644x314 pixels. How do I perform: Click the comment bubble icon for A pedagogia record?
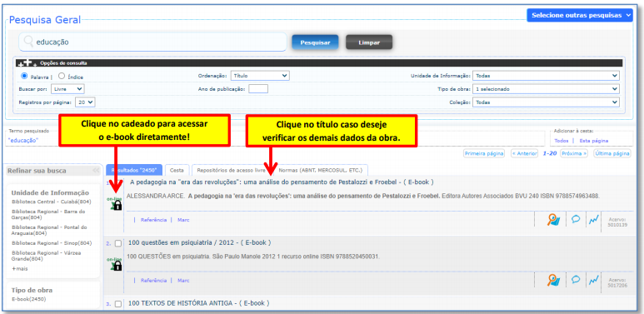pyautogui.click(x=576, y=219)
